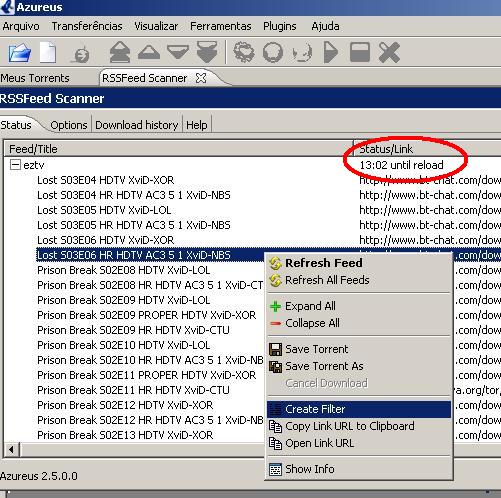
Task: Click the open torrent folder icon
Action: click(20, 52)
